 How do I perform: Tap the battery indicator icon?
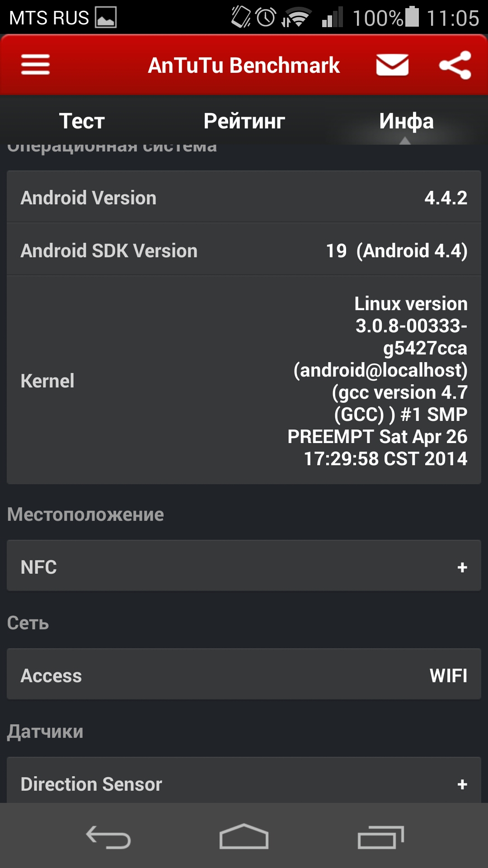[x=412, y=17]
